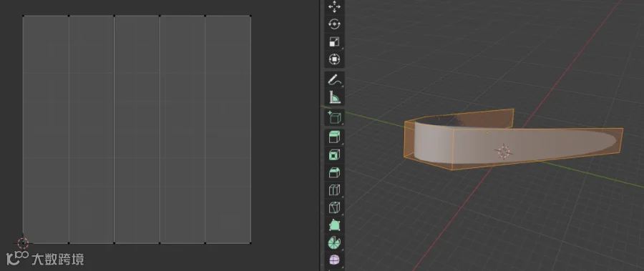
Task: Pick the Measure tool
Action: (x=334, y=98)
